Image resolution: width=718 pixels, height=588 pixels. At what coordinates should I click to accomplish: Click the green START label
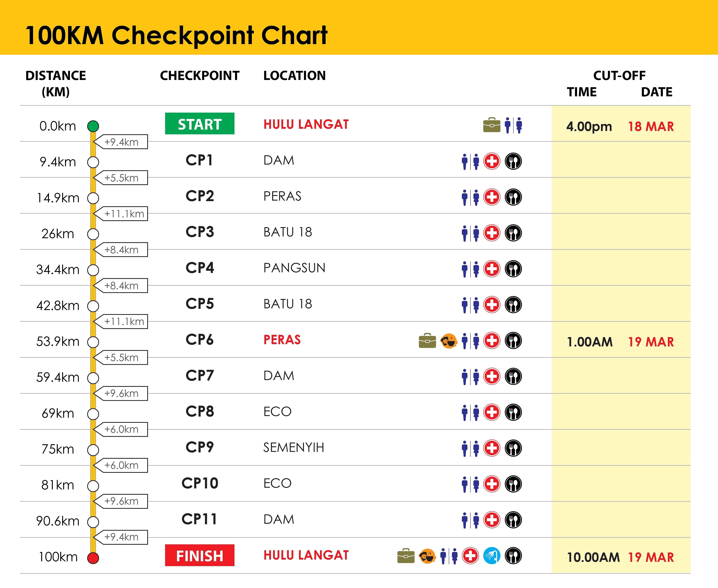[200, 124]
